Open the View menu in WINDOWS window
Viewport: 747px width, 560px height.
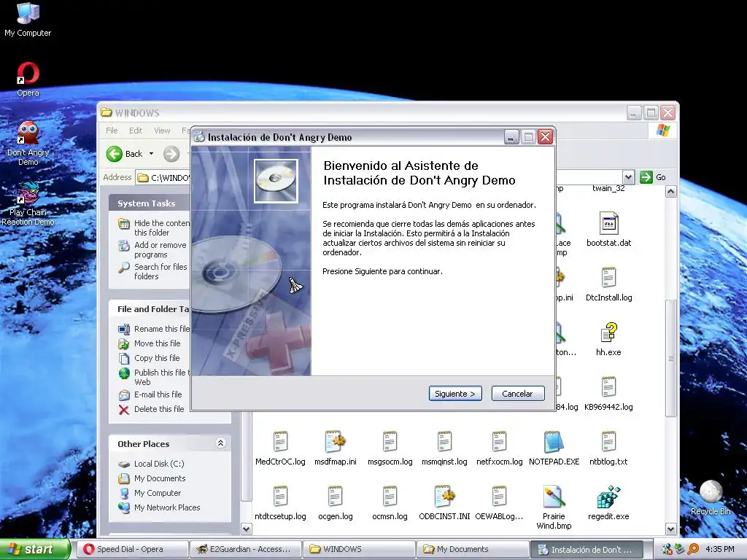pyautogui.click(x=162, y=131)
